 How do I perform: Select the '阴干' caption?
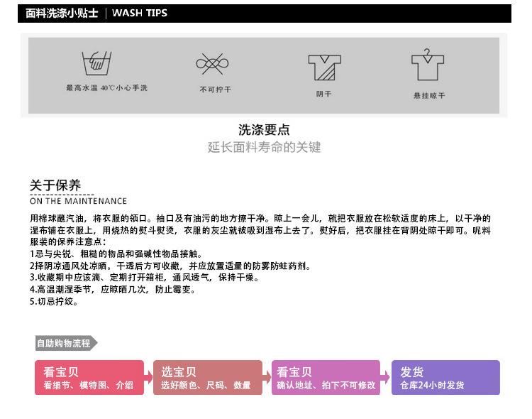(323, 94)
